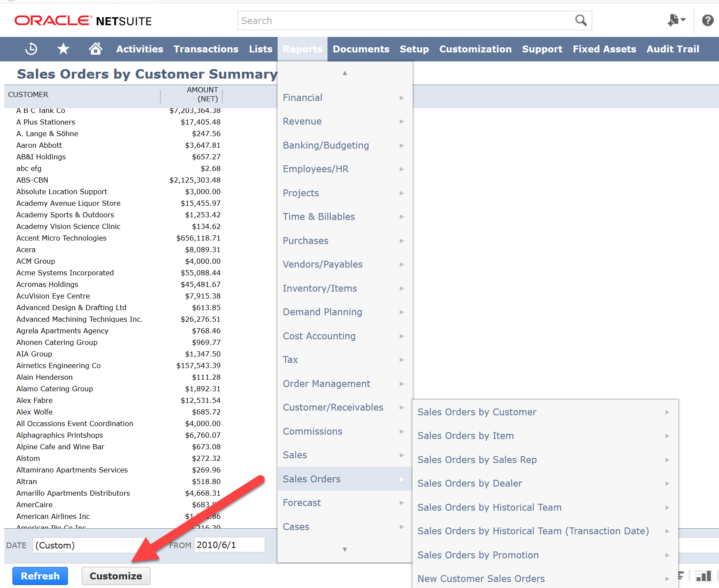
Task: Open the Fixed Assets menu
Action: [604, 49]
